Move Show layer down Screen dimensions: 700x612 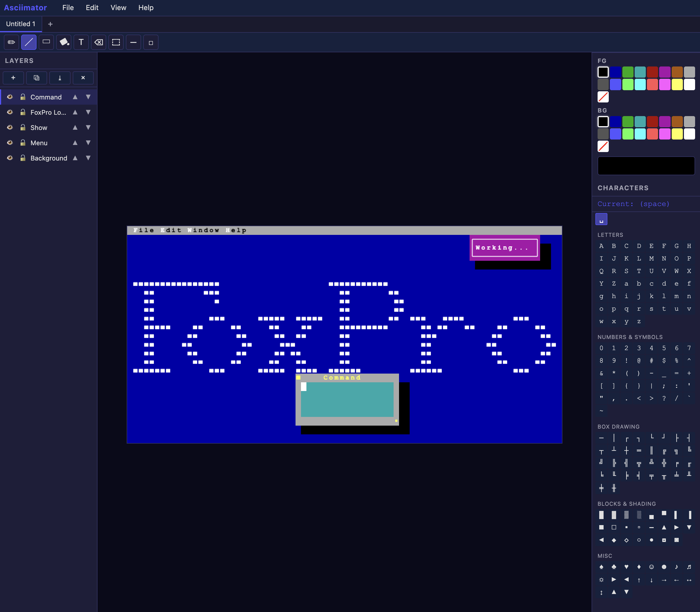click(x=89, y=127)
